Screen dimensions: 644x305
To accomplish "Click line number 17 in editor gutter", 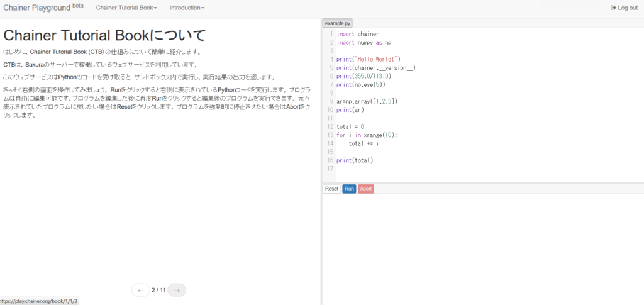I will click(330, 169).
